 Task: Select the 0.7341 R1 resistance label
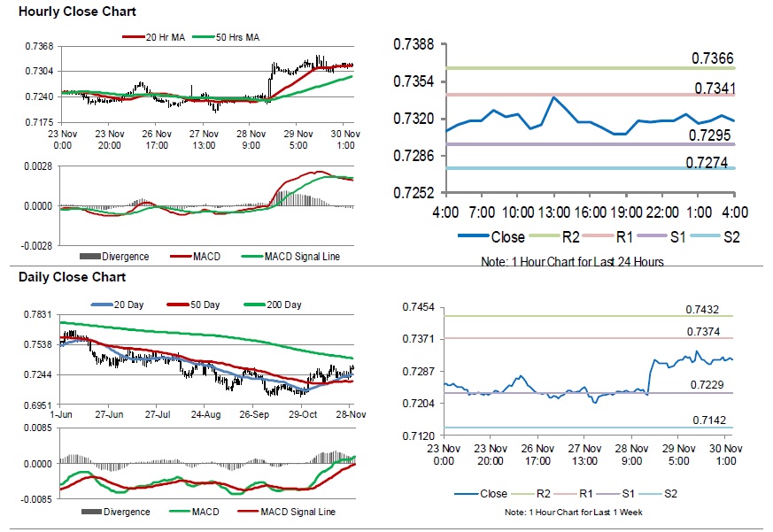coord(715,89)
